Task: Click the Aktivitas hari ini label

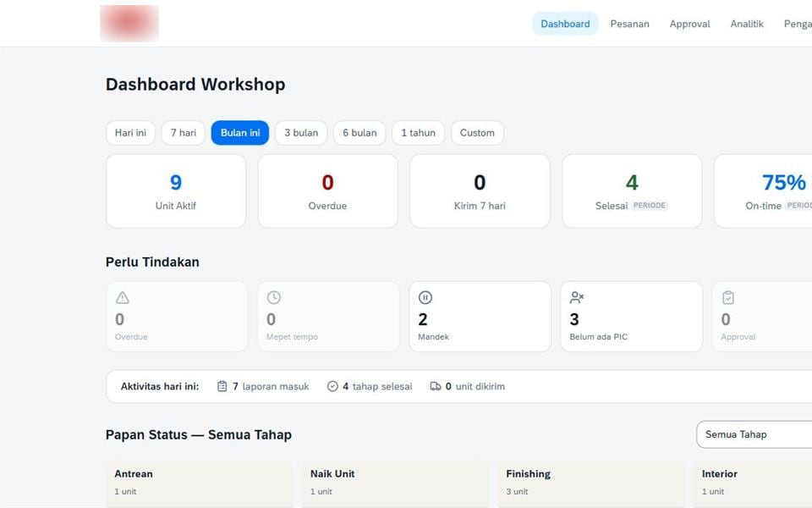Action: (160, 386)
